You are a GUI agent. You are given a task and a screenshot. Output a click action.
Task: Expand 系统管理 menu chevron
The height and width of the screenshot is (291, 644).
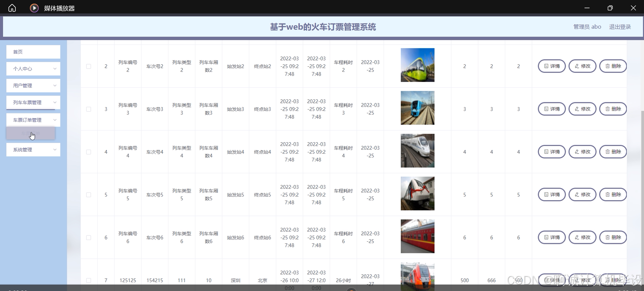pyautogui.click(x=55, y=149)
